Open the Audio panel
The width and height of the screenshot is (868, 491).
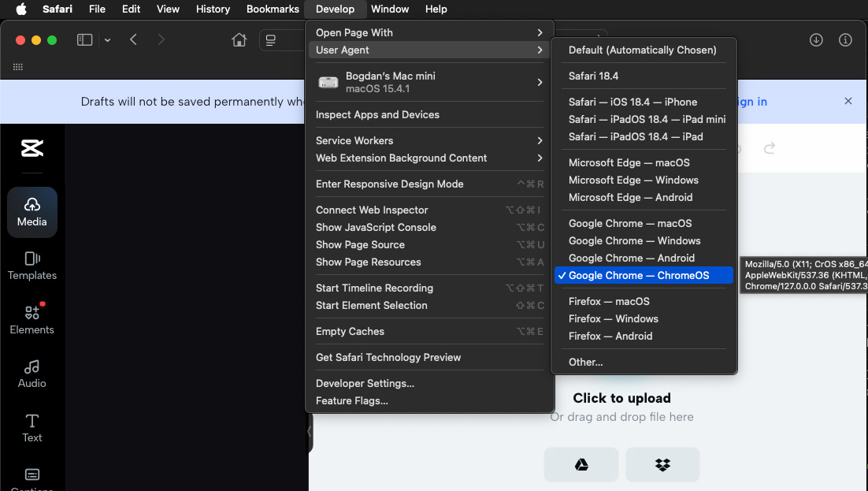point(32,374)
